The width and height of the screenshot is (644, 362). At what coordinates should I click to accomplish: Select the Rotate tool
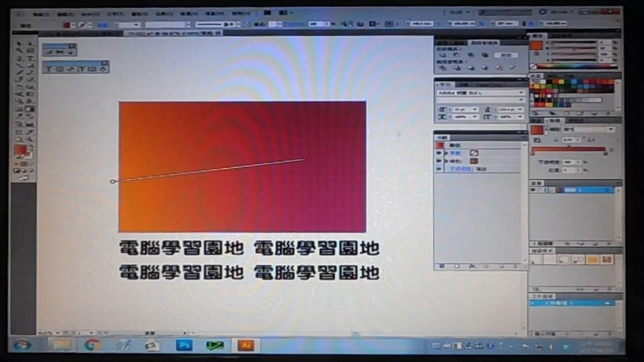pyautogui.click(x=20, y=86)
